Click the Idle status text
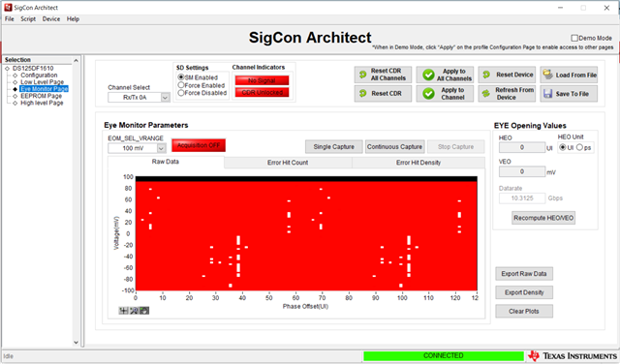 pyautogui.click(x=9, y=356)
